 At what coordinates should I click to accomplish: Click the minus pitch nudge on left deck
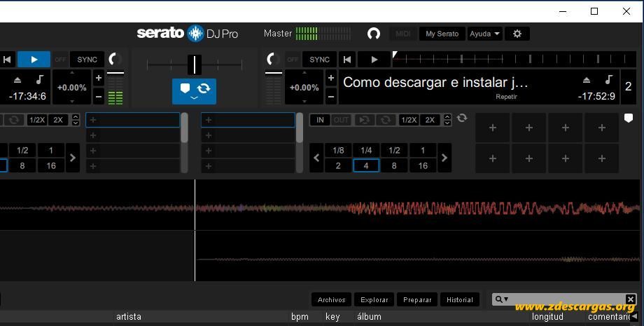[x=99, y=97]
